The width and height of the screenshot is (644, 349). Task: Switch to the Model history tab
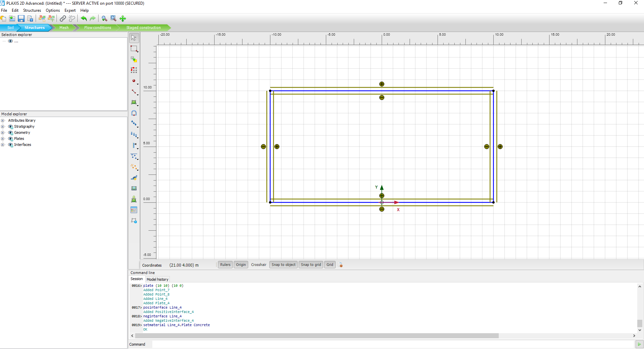[x=157, y=279]
